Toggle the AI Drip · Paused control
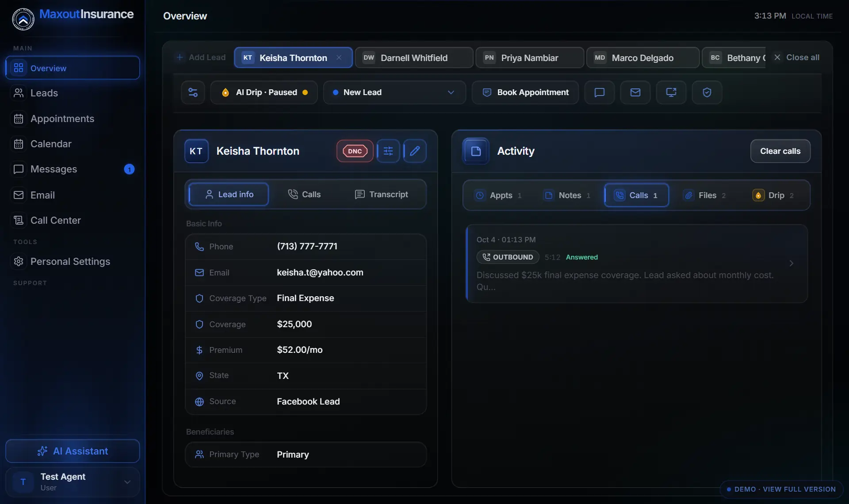Image resolution: width=849 pixels, height=504 pixels. (x=264, y=92)
